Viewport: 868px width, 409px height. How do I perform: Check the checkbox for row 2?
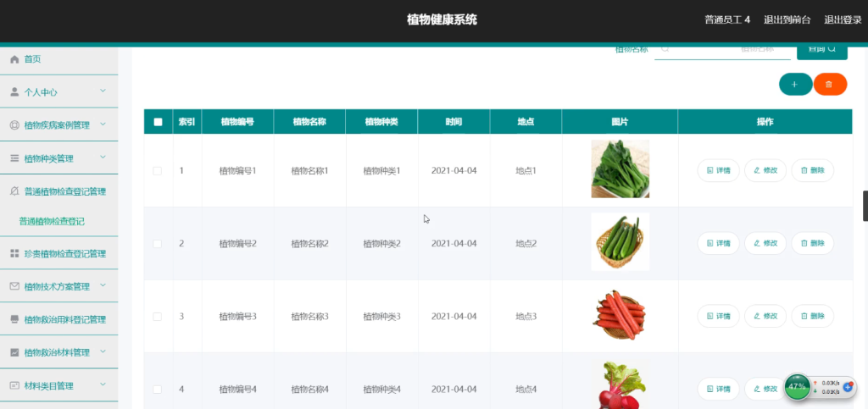point(157,244)
